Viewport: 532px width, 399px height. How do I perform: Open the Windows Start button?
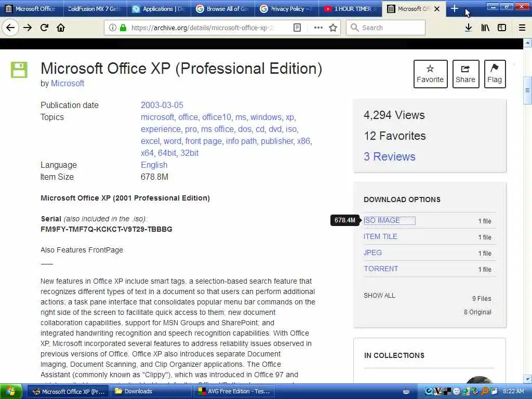pos(11,392)
